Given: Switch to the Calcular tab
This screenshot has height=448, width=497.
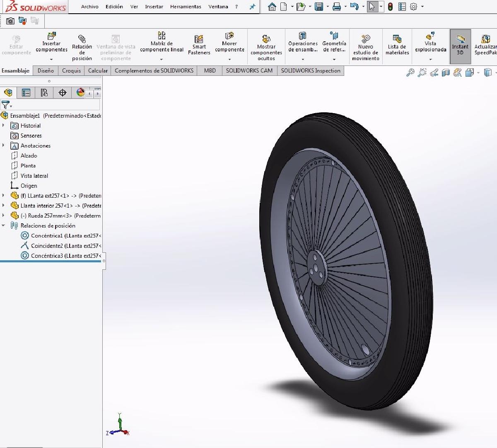Looking at the screenshot, I should click(98, 70).
